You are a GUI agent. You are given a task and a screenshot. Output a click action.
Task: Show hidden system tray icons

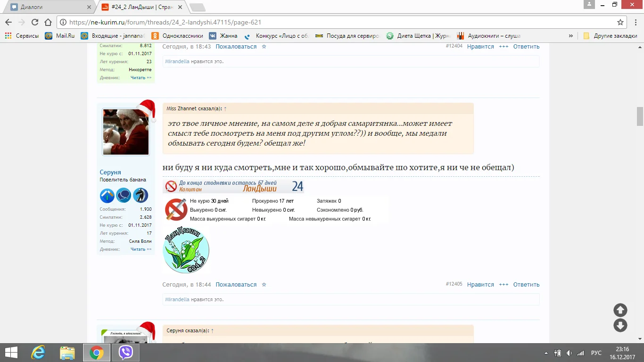[x=547, y=353]
